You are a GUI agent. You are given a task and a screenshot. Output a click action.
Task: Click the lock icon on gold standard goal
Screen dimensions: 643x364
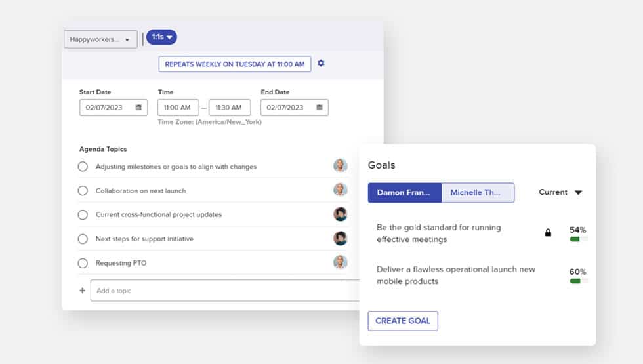pos(548,233)
